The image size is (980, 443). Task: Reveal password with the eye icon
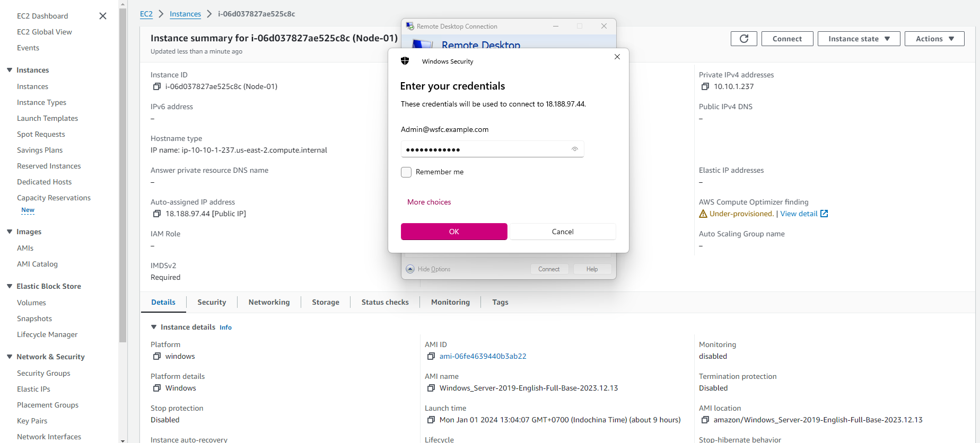point(574,149)
